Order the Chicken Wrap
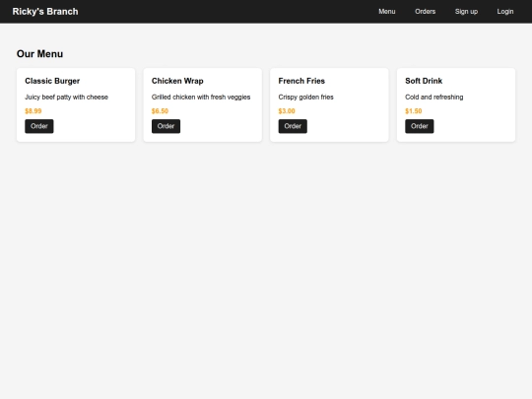The width and height of the screenshot is (532, 399). click(166, 126)
